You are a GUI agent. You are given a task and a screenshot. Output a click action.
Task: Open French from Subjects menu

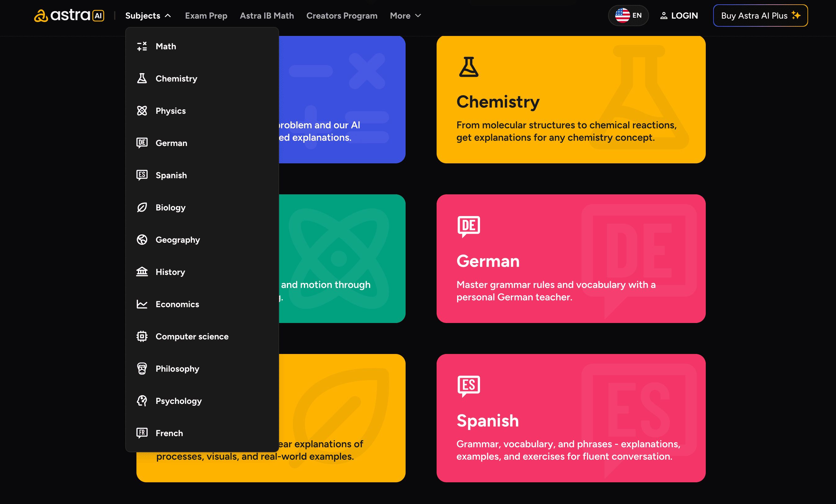pos(202,433)
